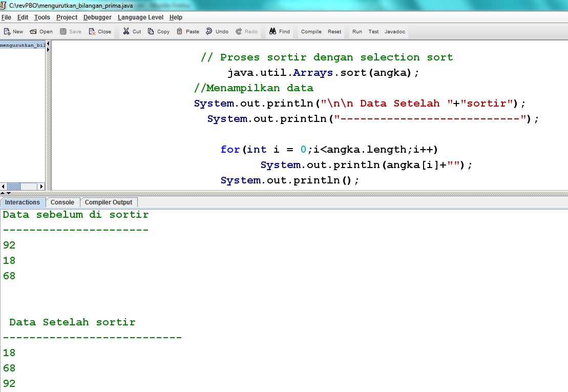Click the first unsorted output value 92
The image size is (568, 392).
[9, 245]
